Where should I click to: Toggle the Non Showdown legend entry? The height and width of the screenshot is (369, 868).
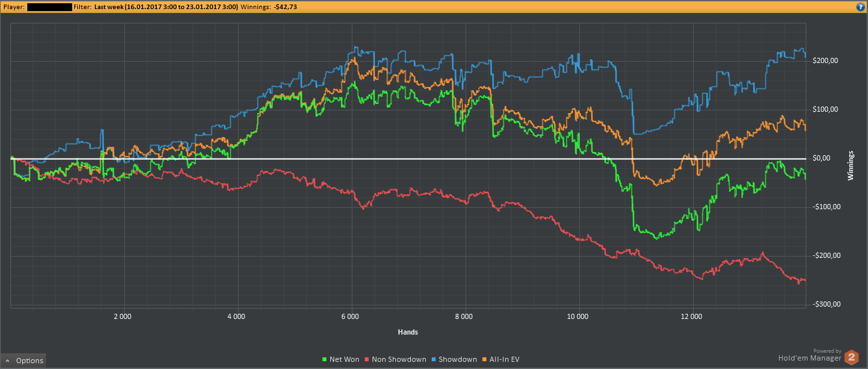(x=395, y=359)
